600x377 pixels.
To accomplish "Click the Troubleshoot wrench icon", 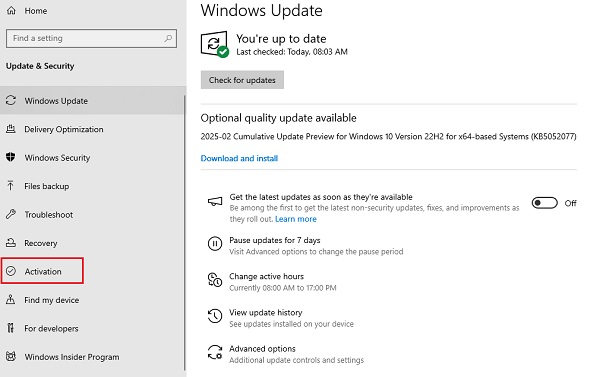I will pyautogui.click(x=11, y=214).
